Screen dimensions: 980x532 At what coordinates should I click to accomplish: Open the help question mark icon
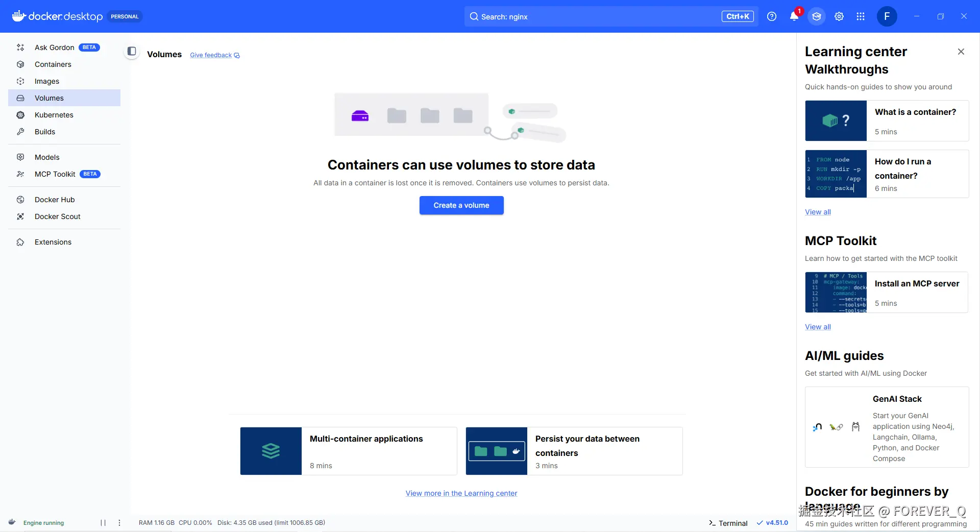tap(772, 16)
